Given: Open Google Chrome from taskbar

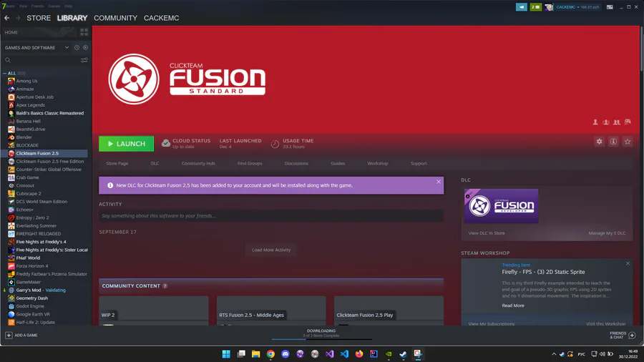Looking at the screenshot, I should (270, 354).
